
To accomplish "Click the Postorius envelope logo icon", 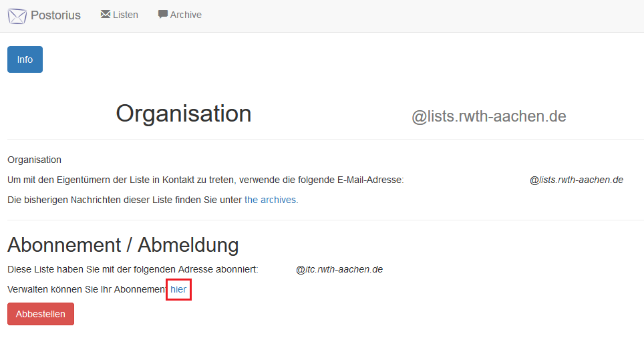I will coord(17,15).
